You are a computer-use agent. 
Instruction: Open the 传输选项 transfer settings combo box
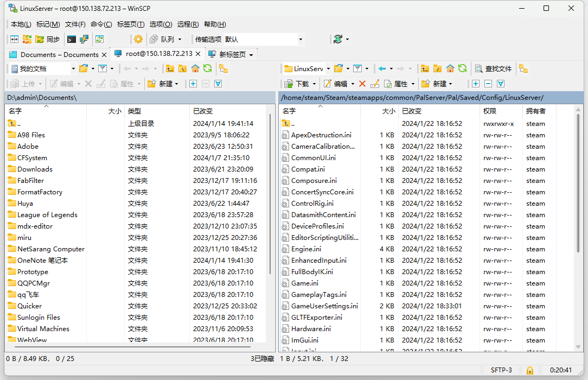click(x=264, y=40)
